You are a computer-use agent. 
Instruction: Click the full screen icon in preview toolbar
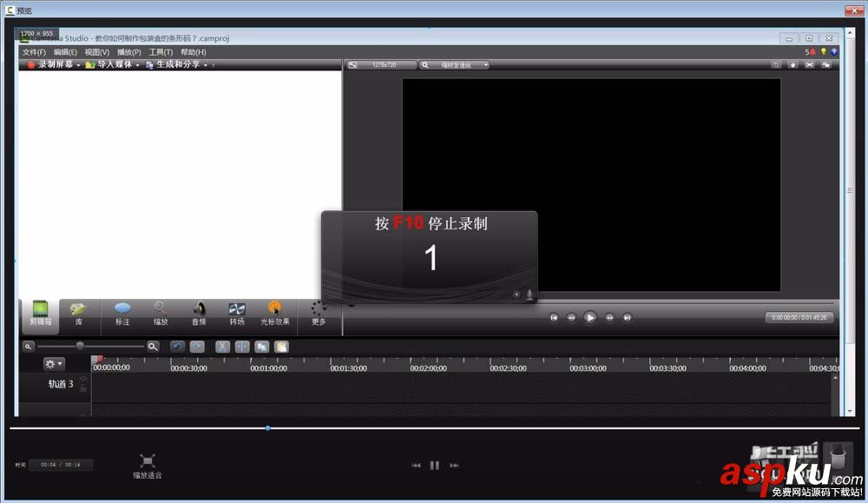click(809, 65)
